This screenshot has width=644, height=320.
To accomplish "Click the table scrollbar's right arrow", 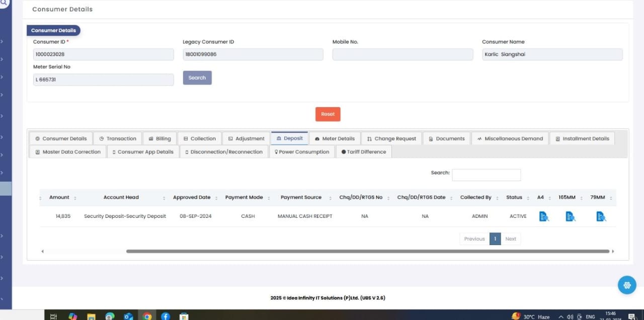I will pos(613,251).
